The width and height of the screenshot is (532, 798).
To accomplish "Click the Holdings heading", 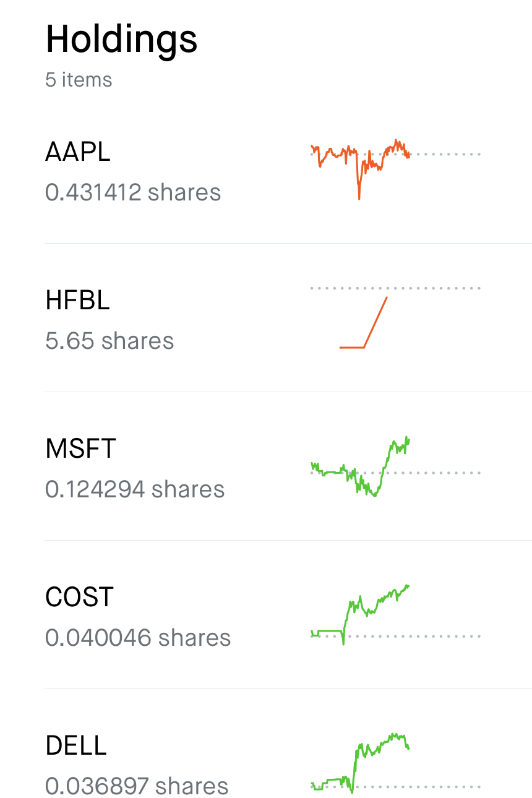I will 121,38.
